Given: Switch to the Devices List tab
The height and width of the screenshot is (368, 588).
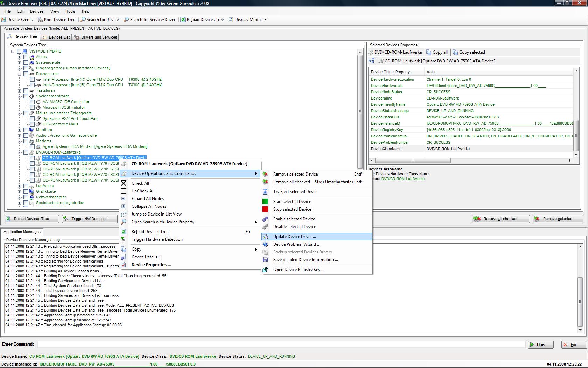Looking at the screenshot, I should point(58,36).
